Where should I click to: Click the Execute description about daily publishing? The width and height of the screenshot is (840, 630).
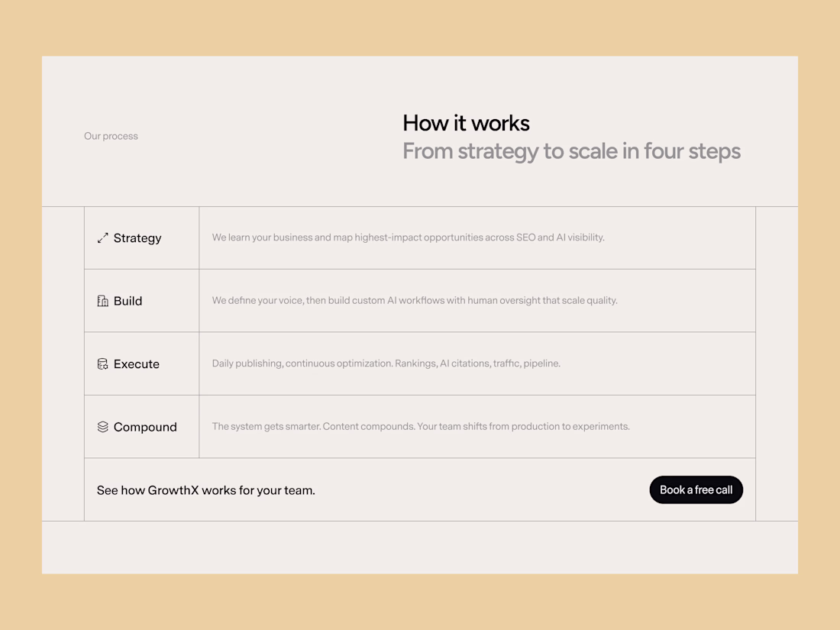coord(386,363)
